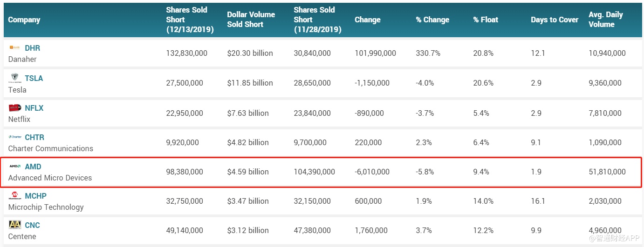Sort by Avg. Daily Volume header
Image resolution: width=644 pixels, height=247 pixels.
pyautogui.click(x=605, y=20)
